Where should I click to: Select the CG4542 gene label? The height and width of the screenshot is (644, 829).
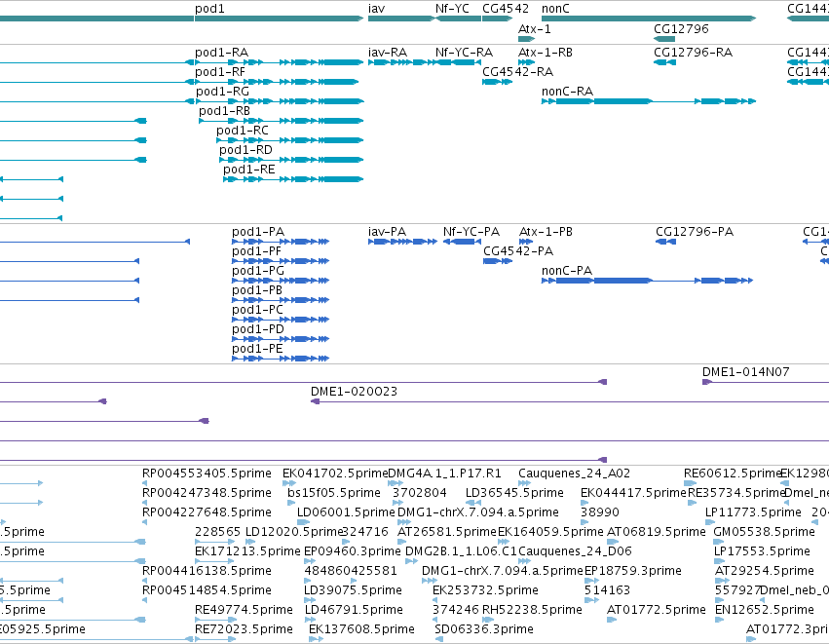(506, 9)
